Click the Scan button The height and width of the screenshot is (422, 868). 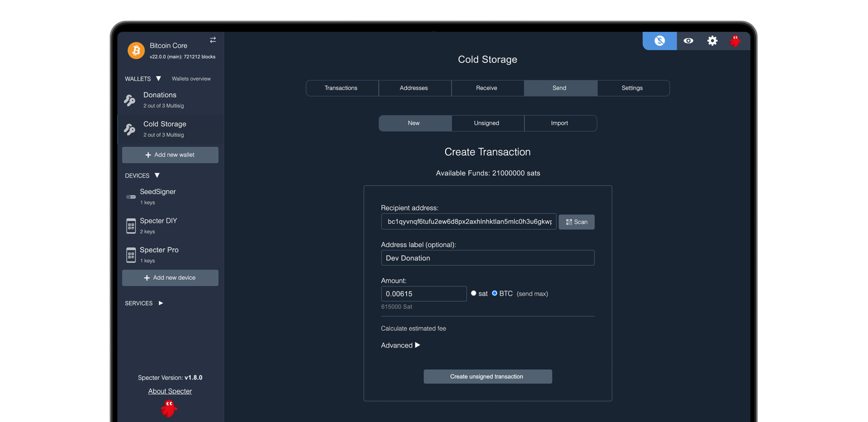pos(576,222)
